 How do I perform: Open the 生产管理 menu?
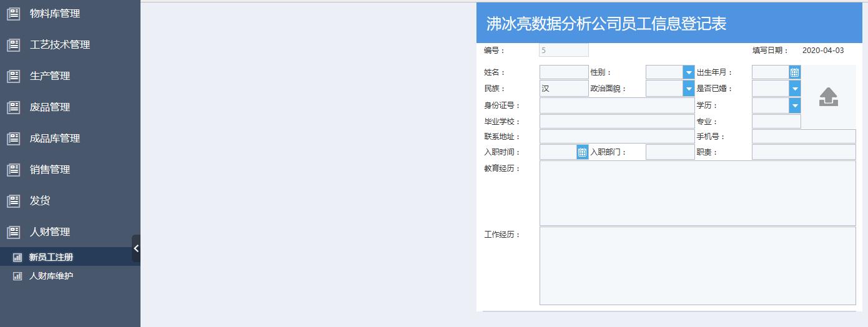[70, 76]
